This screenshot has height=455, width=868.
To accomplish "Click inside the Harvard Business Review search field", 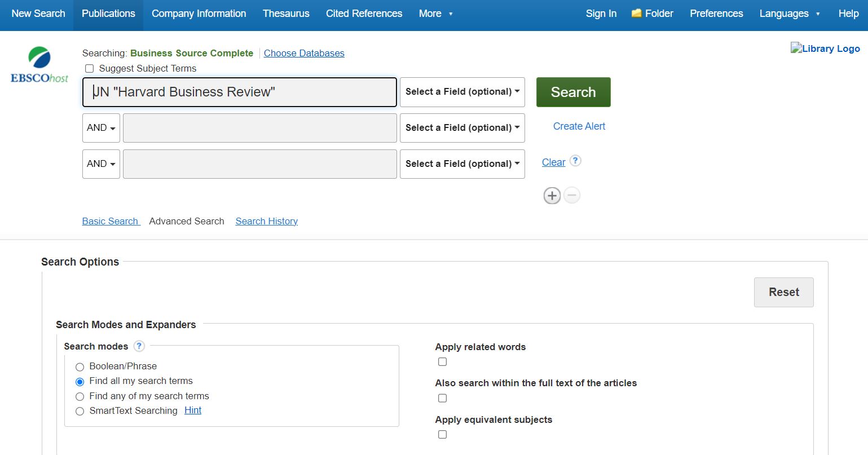I will coord(239,92).
